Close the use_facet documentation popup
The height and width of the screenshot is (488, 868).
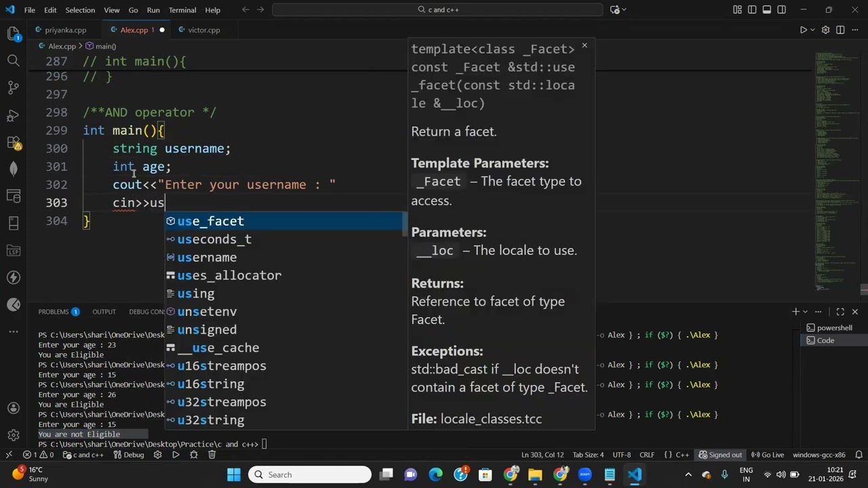(585, 45)
